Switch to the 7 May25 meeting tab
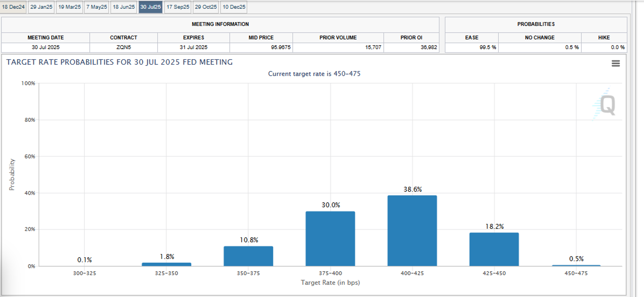Viewport: 644px width, 297px height. [96, 7]
